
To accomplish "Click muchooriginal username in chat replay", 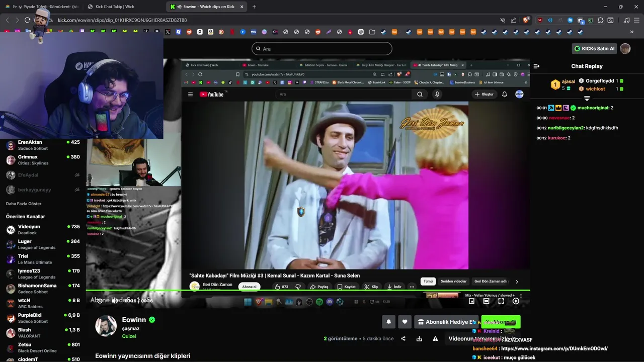I will 593,108.
